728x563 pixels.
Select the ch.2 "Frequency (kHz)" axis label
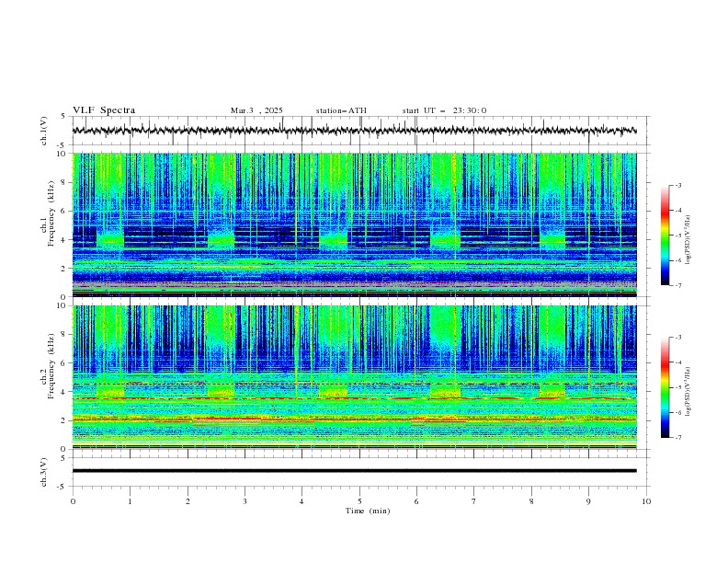(51, 366)
